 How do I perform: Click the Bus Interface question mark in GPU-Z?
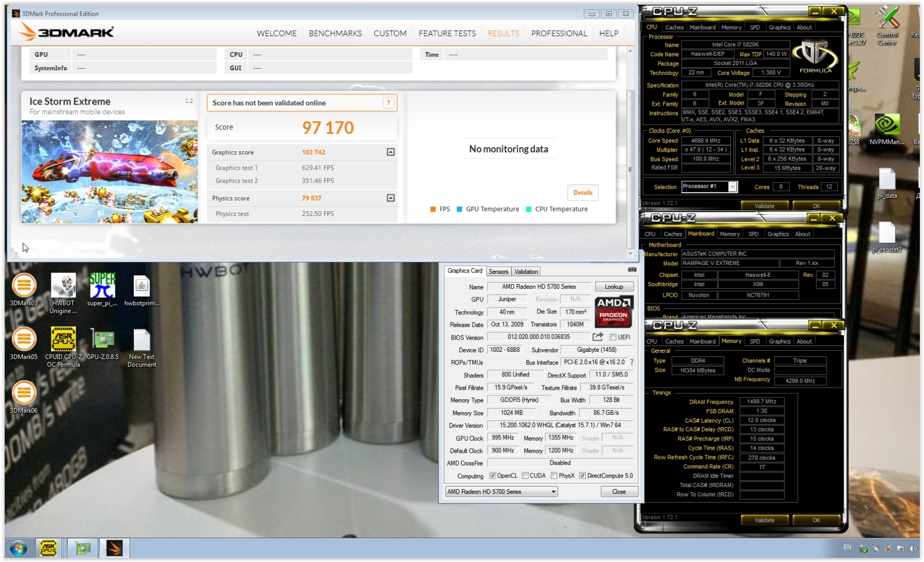632,362
